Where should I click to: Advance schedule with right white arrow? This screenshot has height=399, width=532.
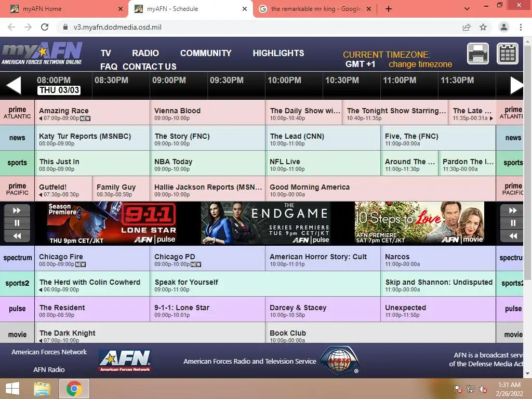(517, 85)
